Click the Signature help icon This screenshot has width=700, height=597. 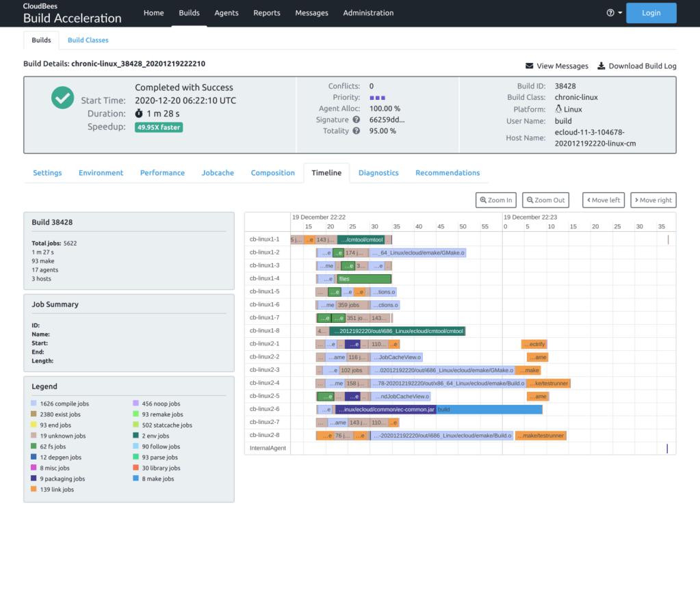click(x=356, y=120)
